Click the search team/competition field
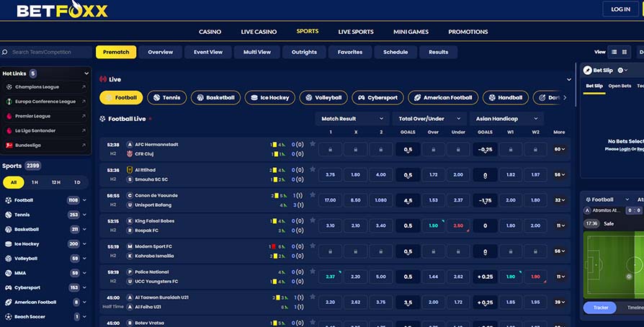 46,52
